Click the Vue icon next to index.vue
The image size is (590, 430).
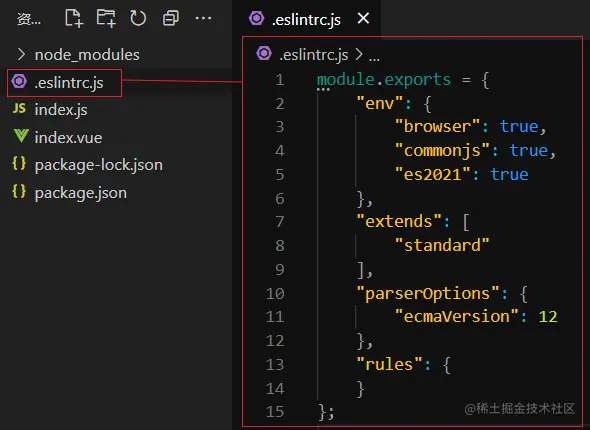click(x=21, y=136)
